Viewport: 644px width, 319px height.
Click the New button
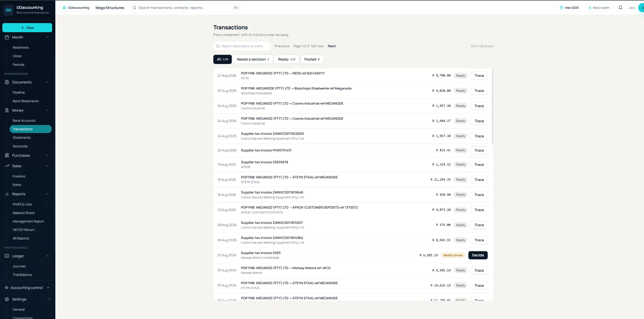pos(27,28)
